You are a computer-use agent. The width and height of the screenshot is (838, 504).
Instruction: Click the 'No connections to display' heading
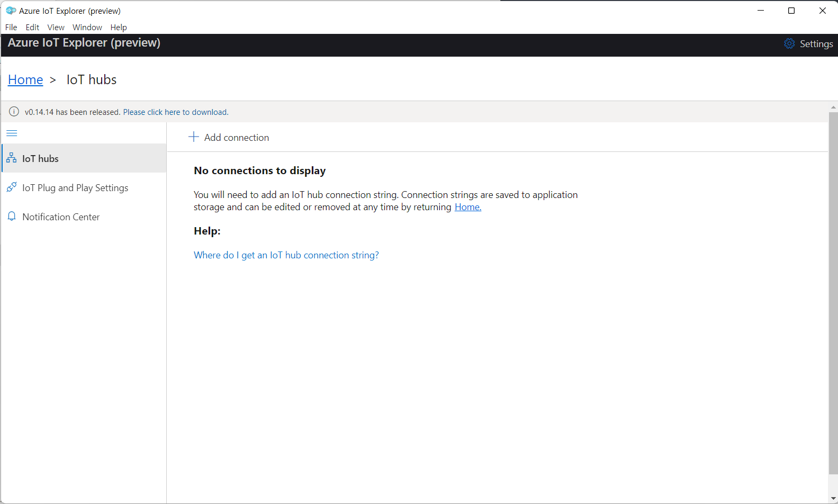[260, 170]
